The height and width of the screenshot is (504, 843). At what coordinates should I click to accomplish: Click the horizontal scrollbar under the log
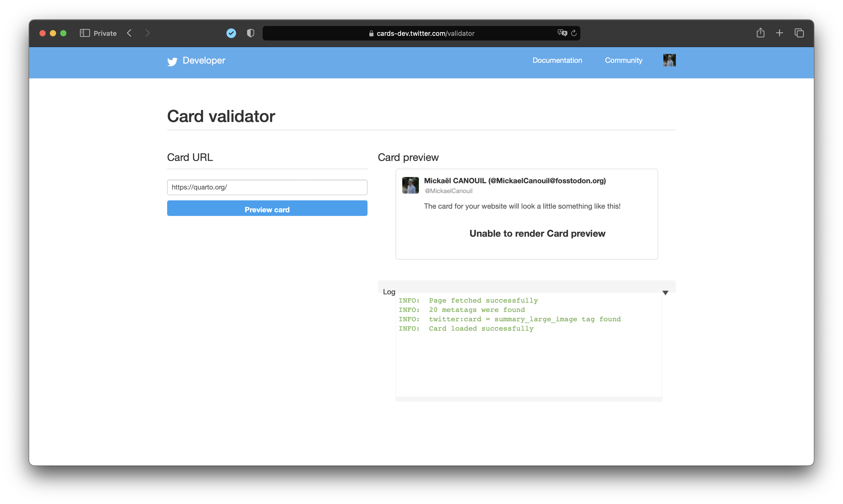coord(529,399)
